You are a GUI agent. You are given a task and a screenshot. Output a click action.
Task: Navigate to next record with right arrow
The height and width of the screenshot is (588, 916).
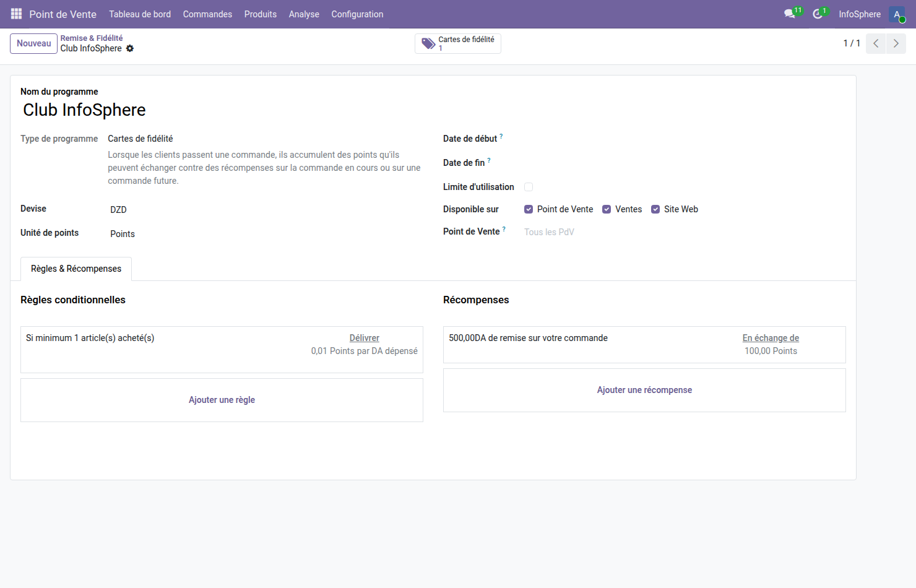[x=896, y=43]
